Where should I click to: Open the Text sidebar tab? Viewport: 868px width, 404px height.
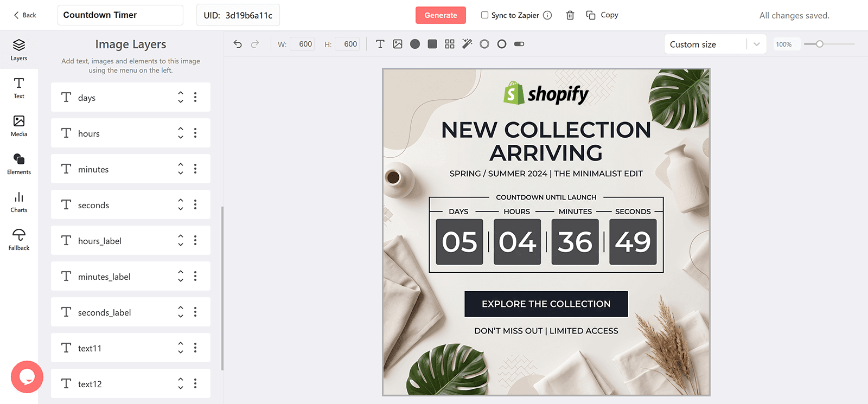pyautogui.click(x=19, y=88)
